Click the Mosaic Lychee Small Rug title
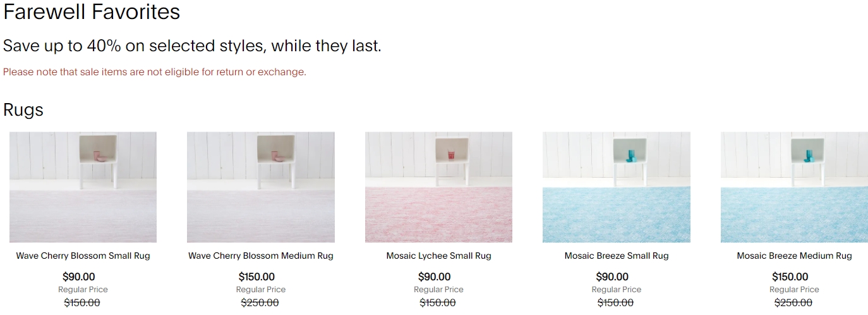Screen dimensions: 868x315 pos(438,256)
